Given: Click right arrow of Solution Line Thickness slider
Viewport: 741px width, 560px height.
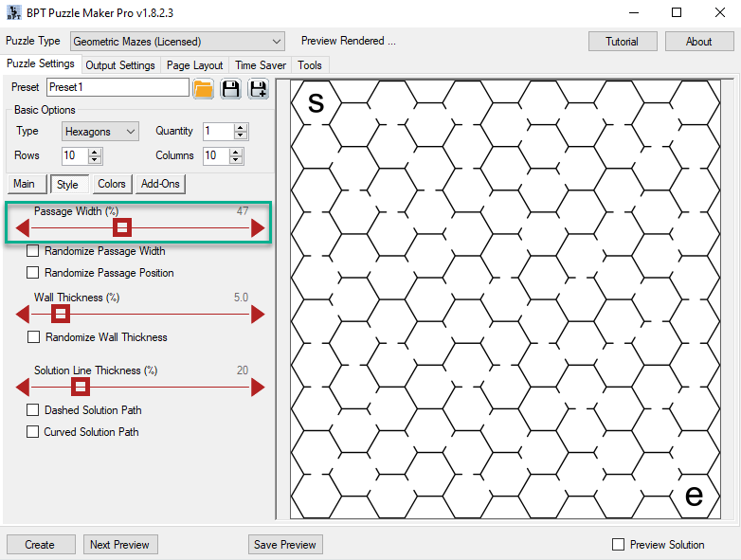Looking at the screenshot, I should (x=258, y=388).
